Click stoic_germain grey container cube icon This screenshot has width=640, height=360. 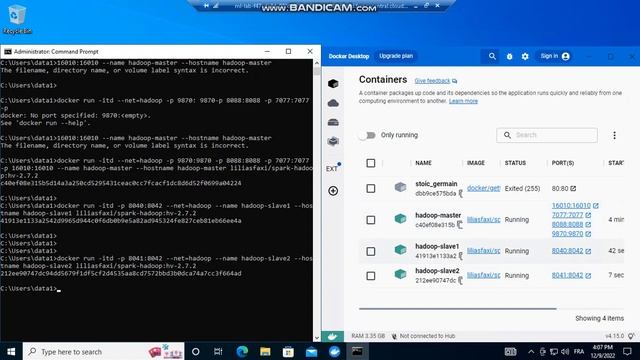(400, 187)
